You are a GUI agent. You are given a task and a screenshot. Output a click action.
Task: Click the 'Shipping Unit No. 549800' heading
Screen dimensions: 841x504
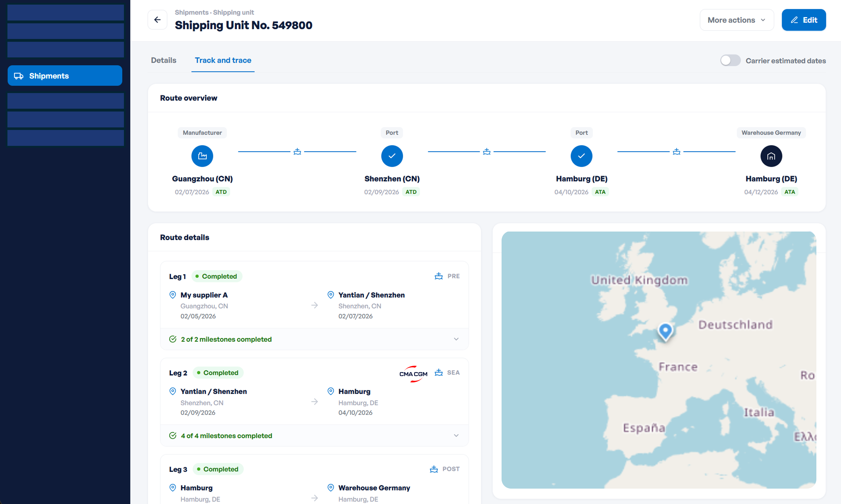[244, 25]
